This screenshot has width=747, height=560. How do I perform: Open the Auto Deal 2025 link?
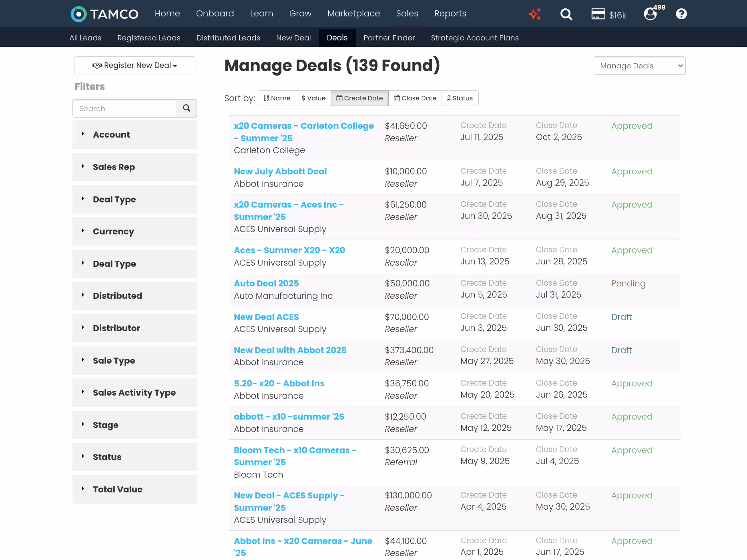(x=266, y=284)
